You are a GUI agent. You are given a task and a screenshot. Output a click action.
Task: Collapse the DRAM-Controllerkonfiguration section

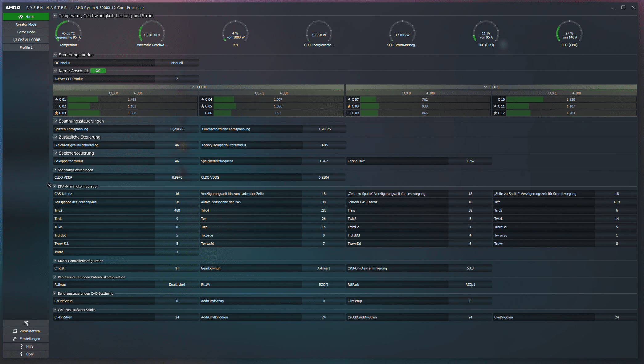[55, 261]
